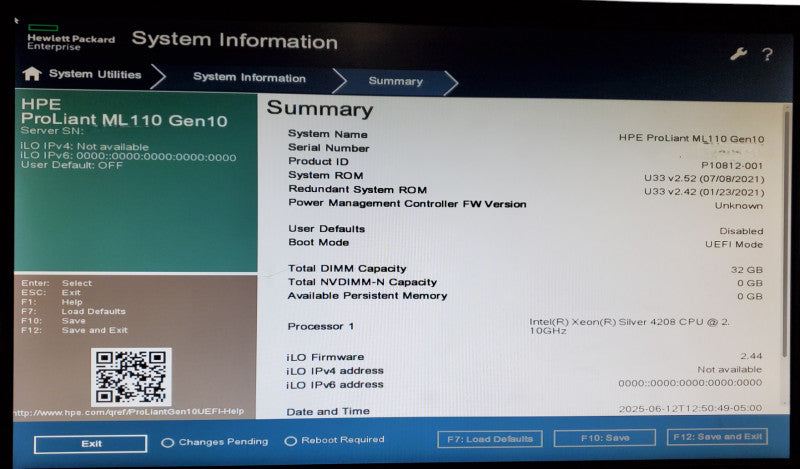Click the Hewlett Packard Enterprise logo
800x469 pixels.
(71, 38)
